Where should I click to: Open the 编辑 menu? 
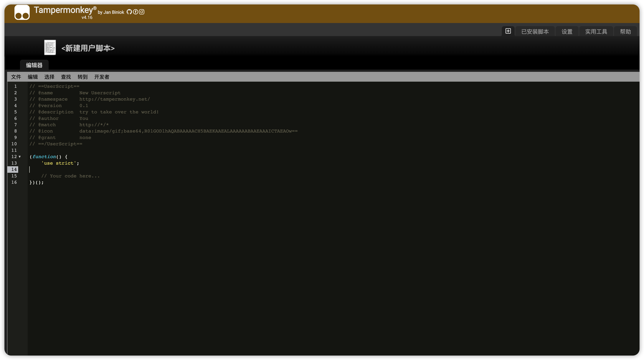pos(32,77)
